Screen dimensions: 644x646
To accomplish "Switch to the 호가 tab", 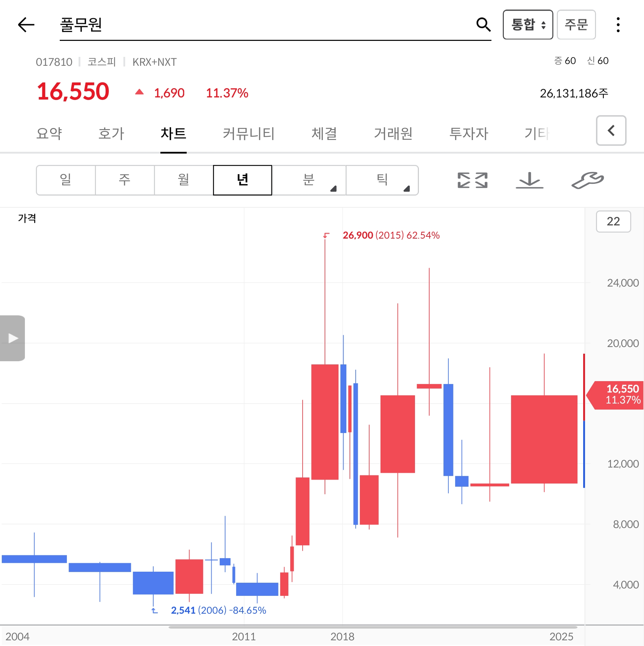I will [111, 134].
